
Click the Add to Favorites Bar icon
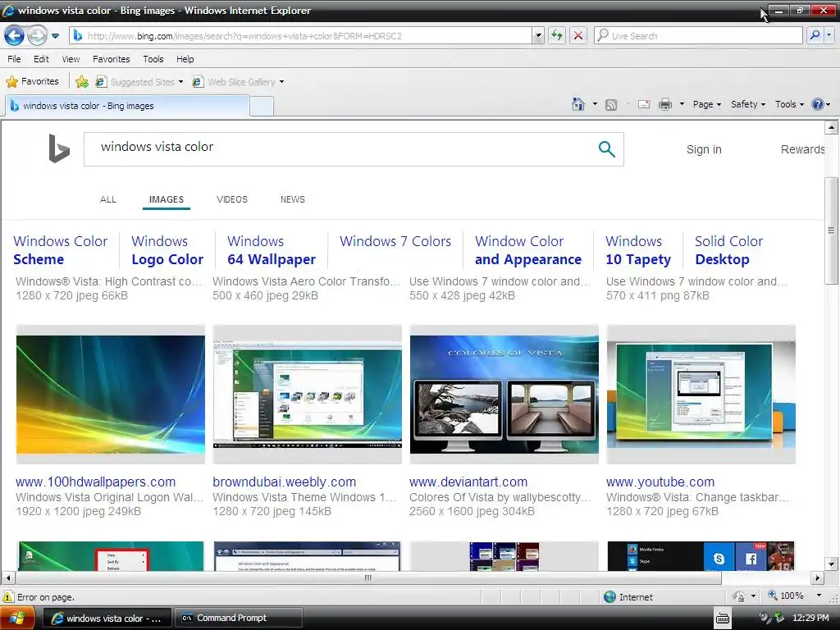pos(82,81)
